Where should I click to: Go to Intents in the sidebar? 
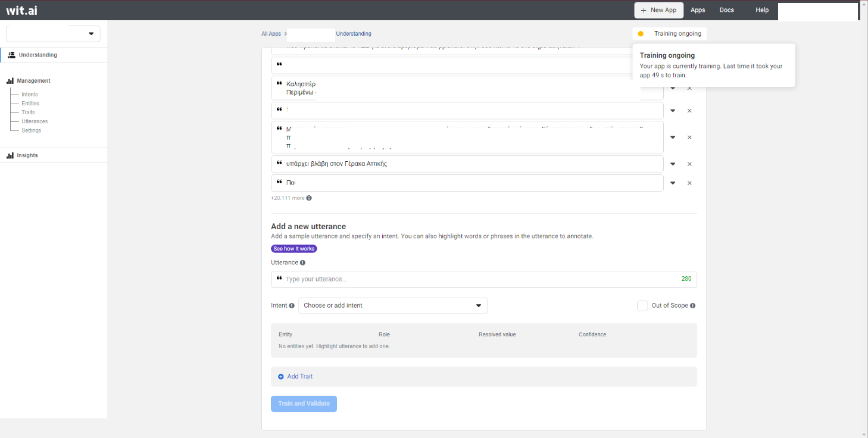coord(30,94)
